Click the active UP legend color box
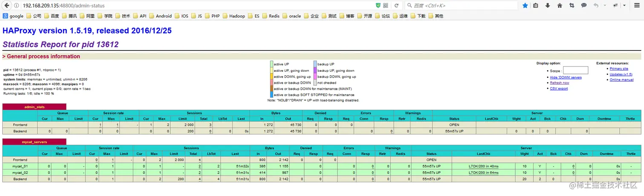644x196 pixels. pyautogui.click(x=271, y=64)
